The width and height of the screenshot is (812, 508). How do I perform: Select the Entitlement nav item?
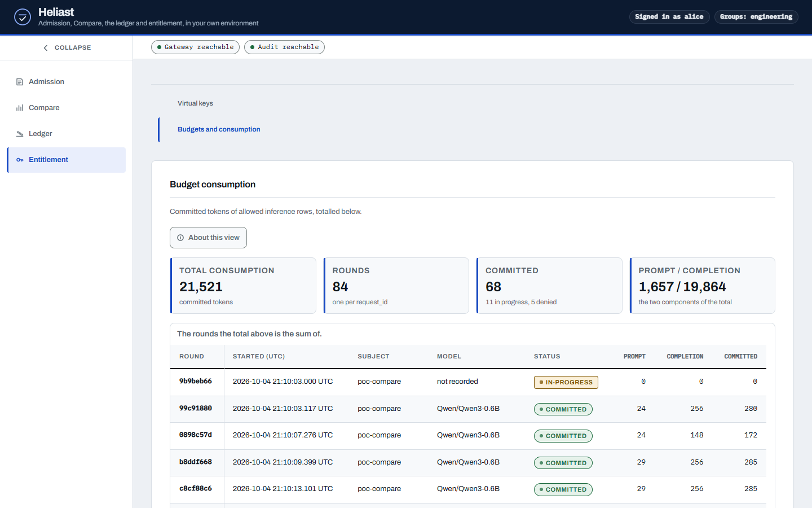[67, 160]
